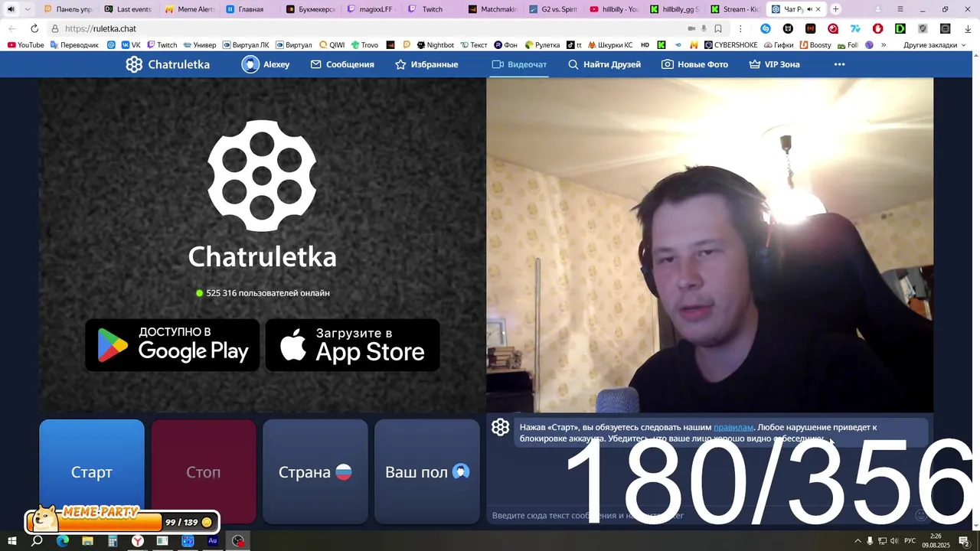The height and width of the screenshot is (551, 980).
Task: Open the YouTube bookmark
Action: (x=25, y=45)
